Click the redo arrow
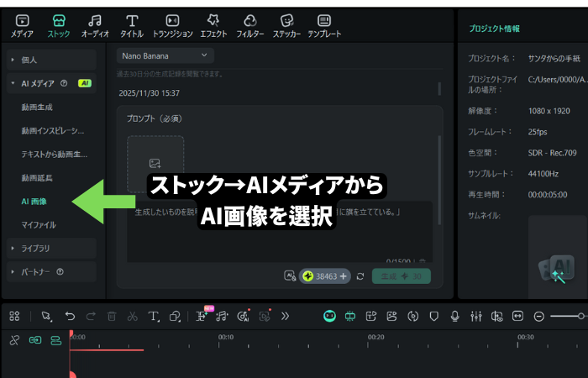Viewport: 588px width, 378px height. pos(91,316)
